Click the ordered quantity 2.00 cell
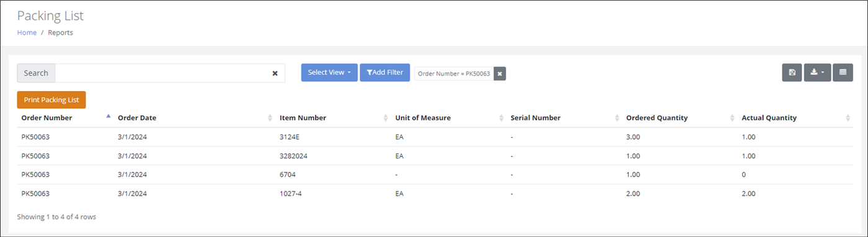 [634, 194]
